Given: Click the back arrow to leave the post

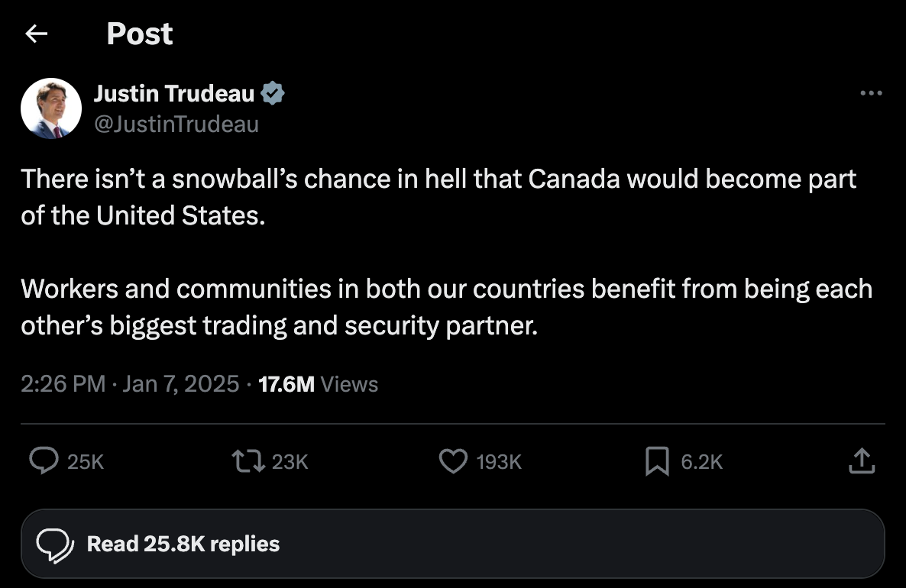Looking at the screenshot, I should point(36,34).
